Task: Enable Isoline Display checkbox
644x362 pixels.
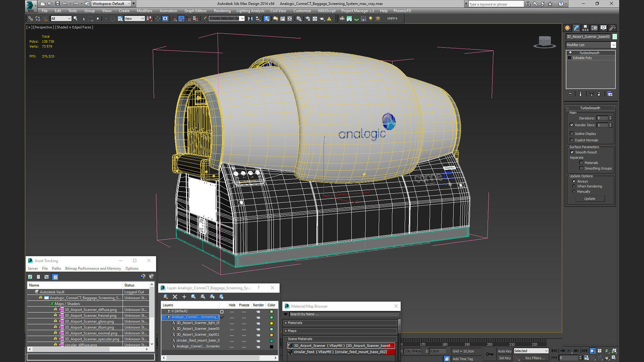Action: pos(572,134)
